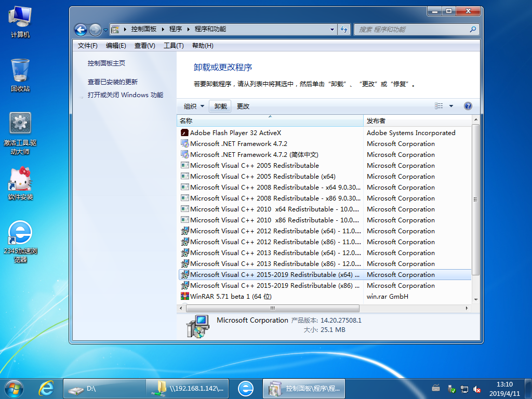Image resolution: width=532 pixels, height=399 pixels.
Task: Switch to the D:\ Explorer taskbar window
Action: point(104,389)
